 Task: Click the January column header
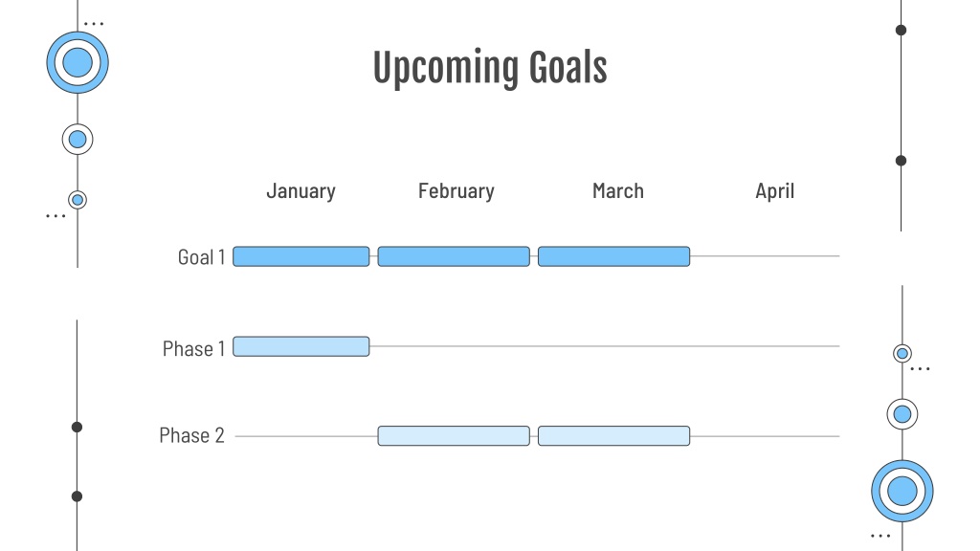pyautogui.click(x=301, y=191)
